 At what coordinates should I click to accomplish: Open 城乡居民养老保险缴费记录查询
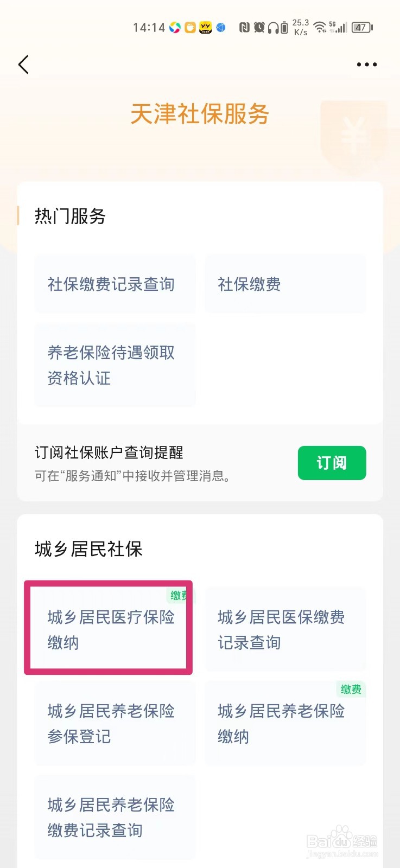[x=115, y=817]
